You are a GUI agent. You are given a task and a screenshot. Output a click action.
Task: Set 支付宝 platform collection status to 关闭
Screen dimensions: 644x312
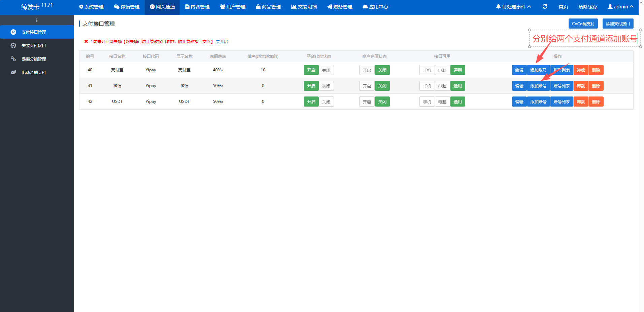point(326,70)
